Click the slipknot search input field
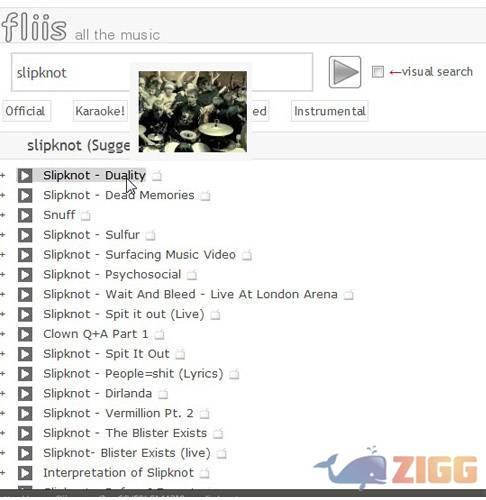The width and height of the screenshot is (486, 500). click(162, 72)
